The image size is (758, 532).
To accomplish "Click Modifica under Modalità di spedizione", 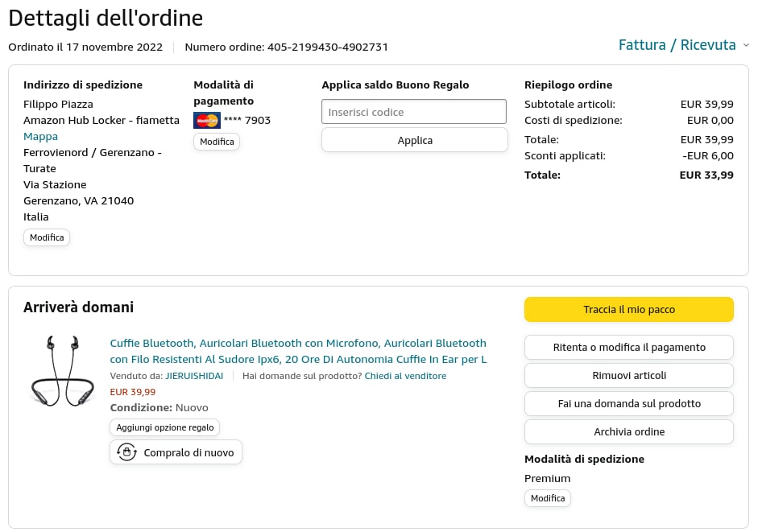I will point(548,498).
